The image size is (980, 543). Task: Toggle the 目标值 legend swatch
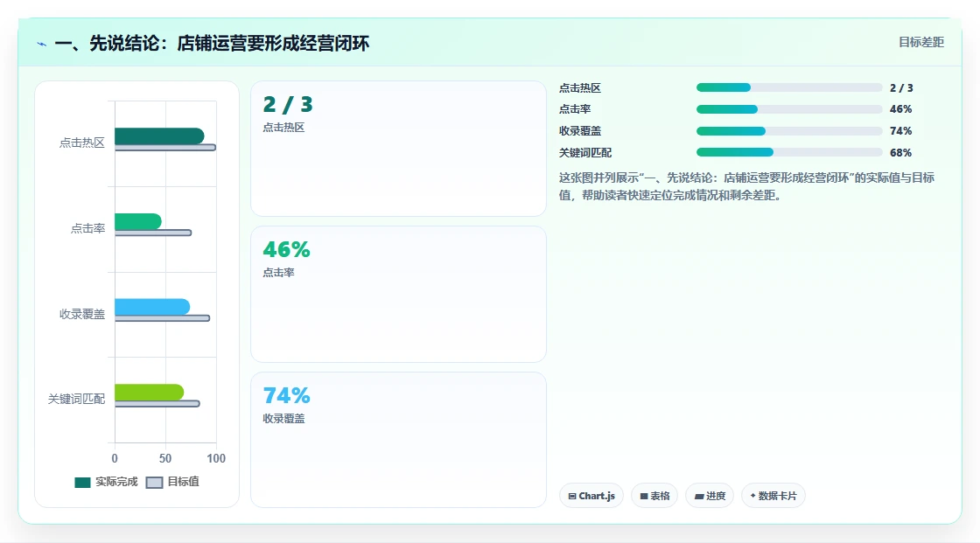tap(154, 482)
